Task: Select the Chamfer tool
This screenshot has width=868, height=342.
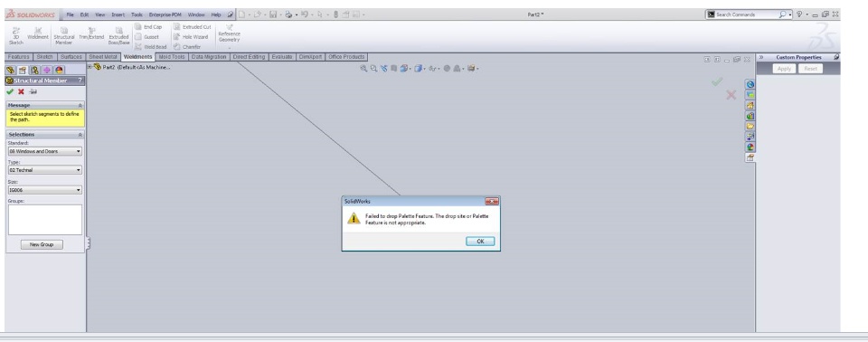Action: (187, 47)
